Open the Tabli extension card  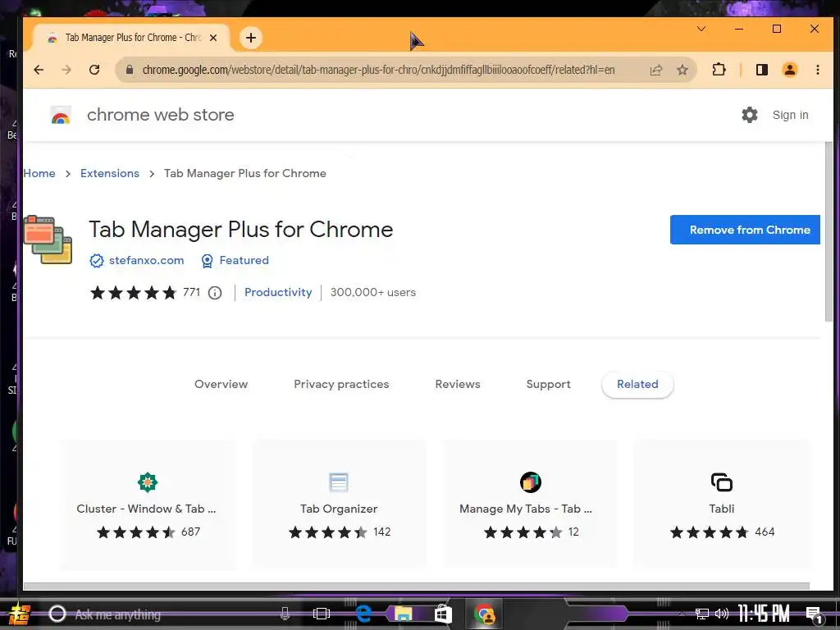pos(722,504)
